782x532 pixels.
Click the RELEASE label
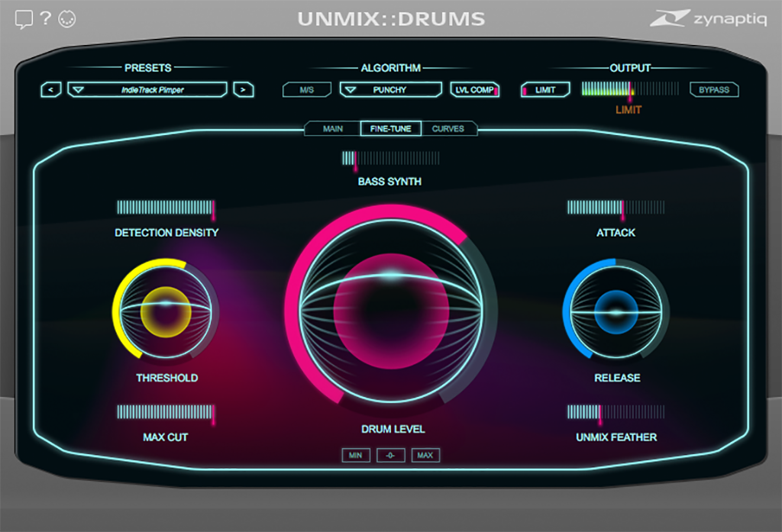pos(617,378)
